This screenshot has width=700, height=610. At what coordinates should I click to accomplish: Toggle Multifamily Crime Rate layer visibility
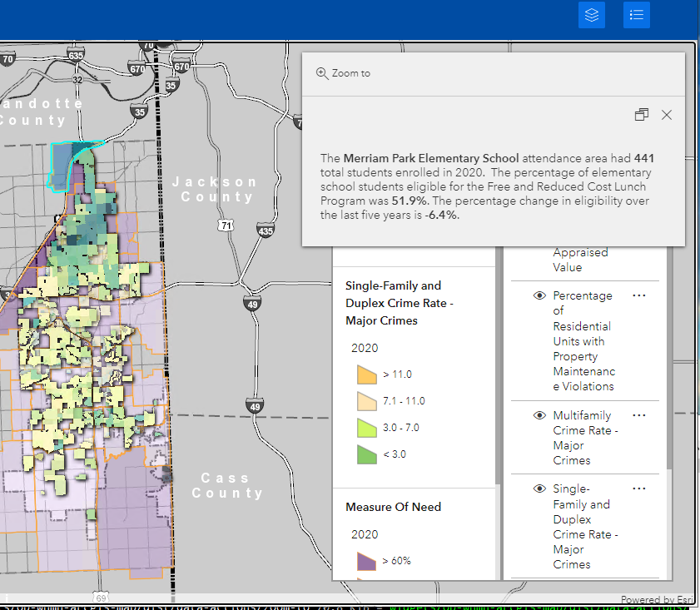point(539,415)
